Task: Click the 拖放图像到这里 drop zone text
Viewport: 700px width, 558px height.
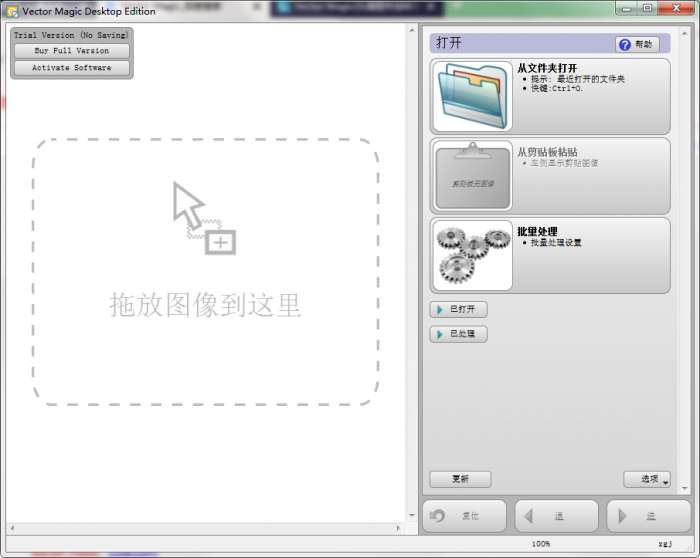Action: pyautogui.click(x=205, y=305)
